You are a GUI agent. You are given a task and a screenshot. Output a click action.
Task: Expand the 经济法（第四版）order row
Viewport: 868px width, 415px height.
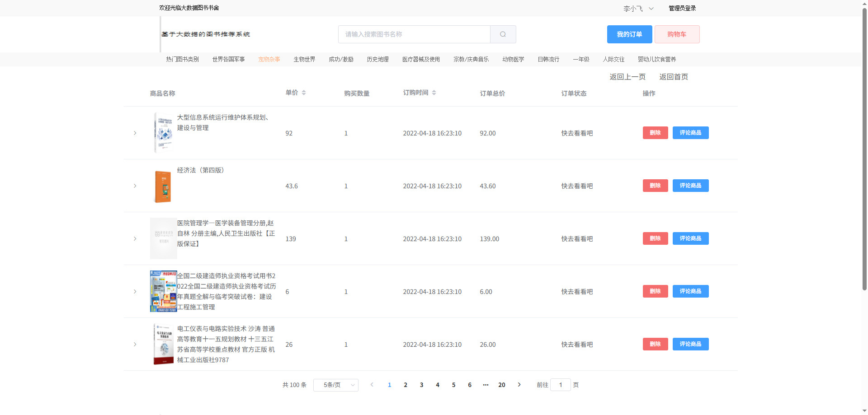pos(135,186)
